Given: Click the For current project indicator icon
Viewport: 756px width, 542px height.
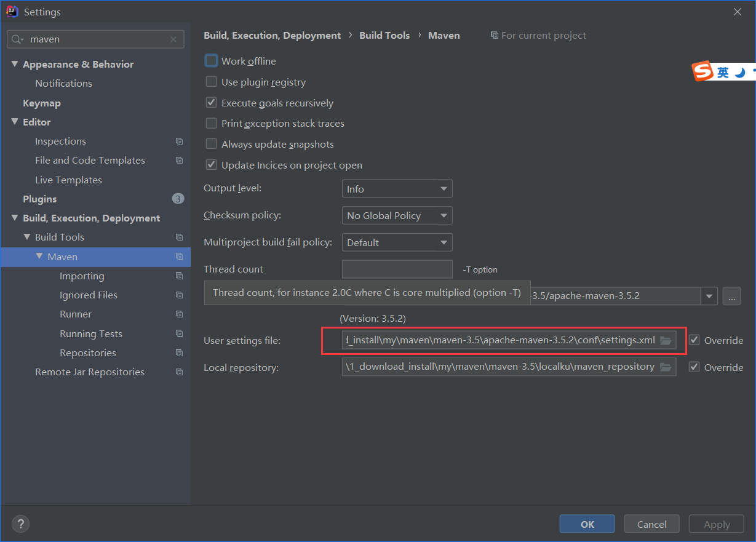Looking at the screenshot, I should point(495,36).
